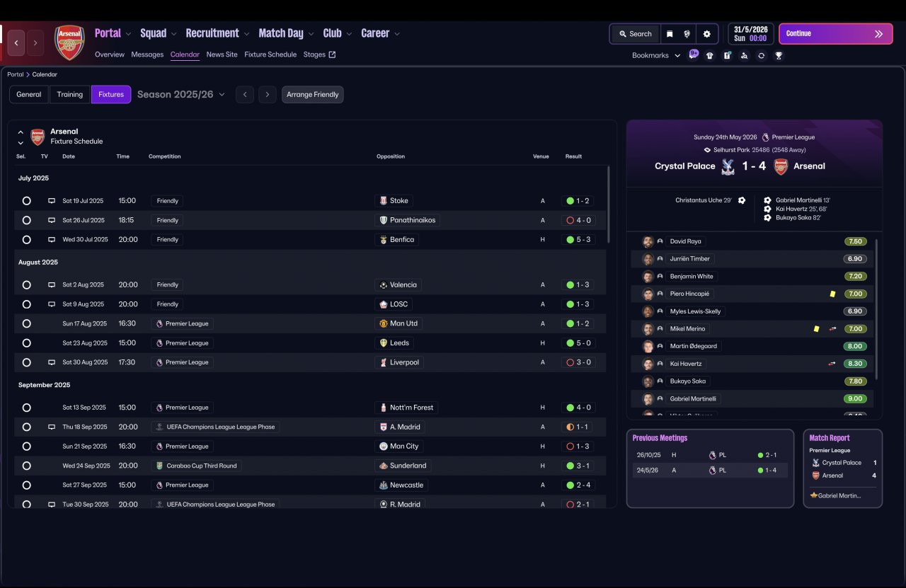Click the trophy shortcut icon
This screenshot has width=906, height=588.
pyautogui.click(x=779, y=55)
